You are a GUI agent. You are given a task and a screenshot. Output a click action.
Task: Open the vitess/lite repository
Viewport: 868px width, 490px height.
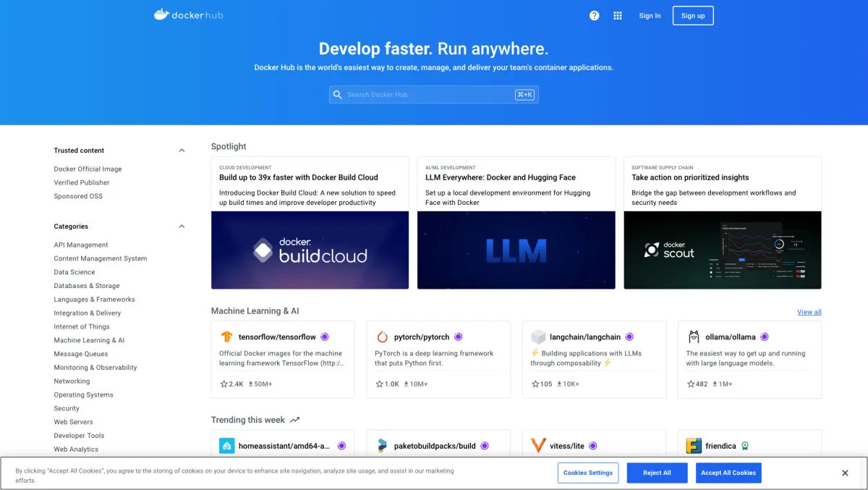point(567,447)
